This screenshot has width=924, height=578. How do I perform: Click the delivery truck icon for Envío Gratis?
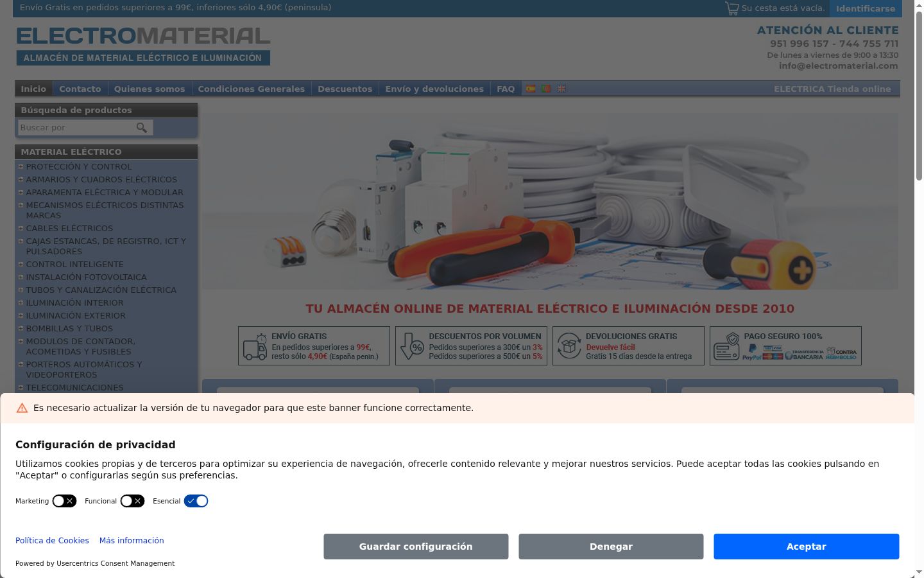(255, 347)
